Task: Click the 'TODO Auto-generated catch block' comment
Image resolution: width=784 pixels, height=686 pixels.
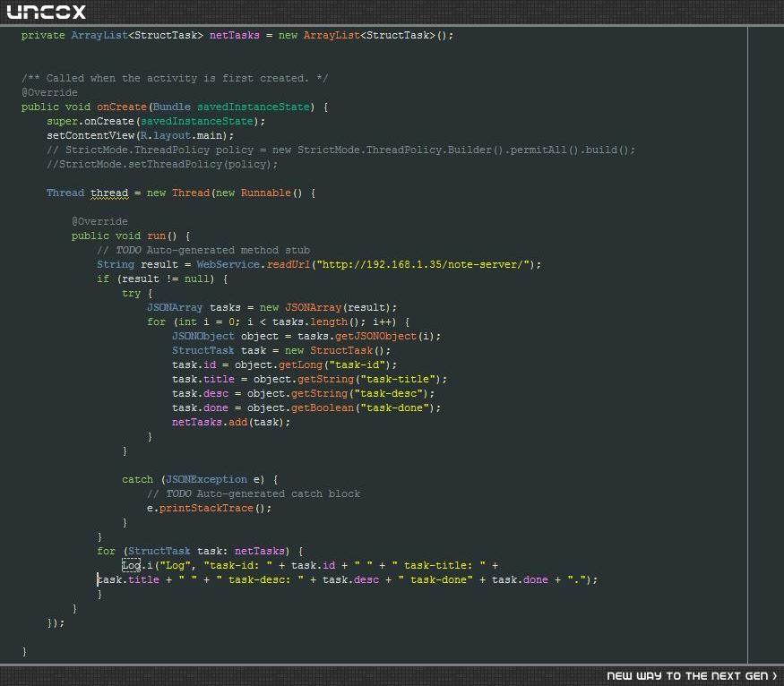Action: click(254, 494)
